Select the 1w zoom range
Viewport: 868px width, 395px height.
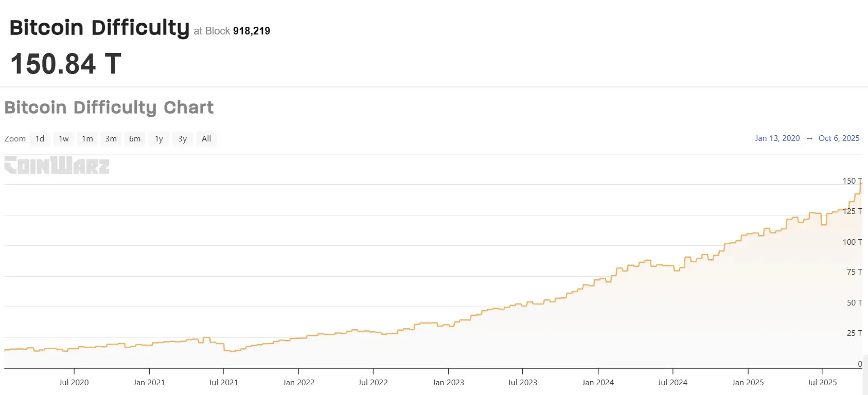pyautogui.click(x=63, y=139)
